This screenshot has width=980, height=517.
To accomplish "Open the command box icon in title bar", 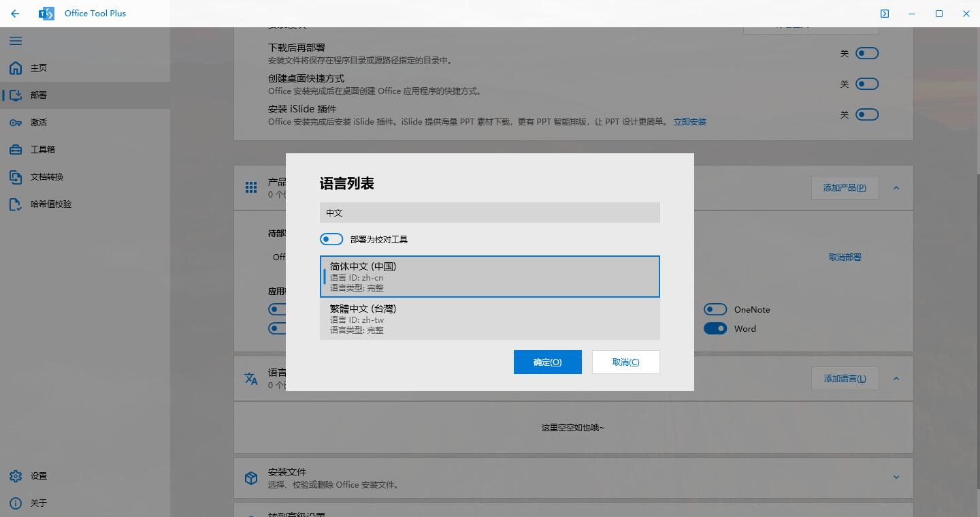I will [x=885, y=14].
